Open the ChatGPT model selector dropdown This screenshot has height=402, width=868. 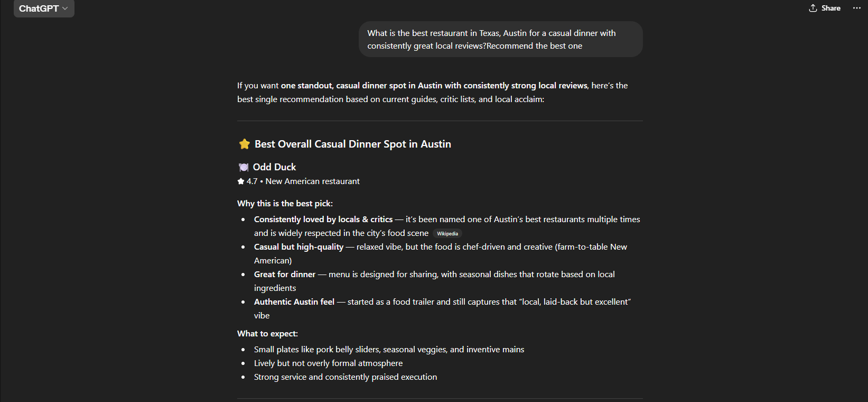pyautogui.click(x=43, y=8)
